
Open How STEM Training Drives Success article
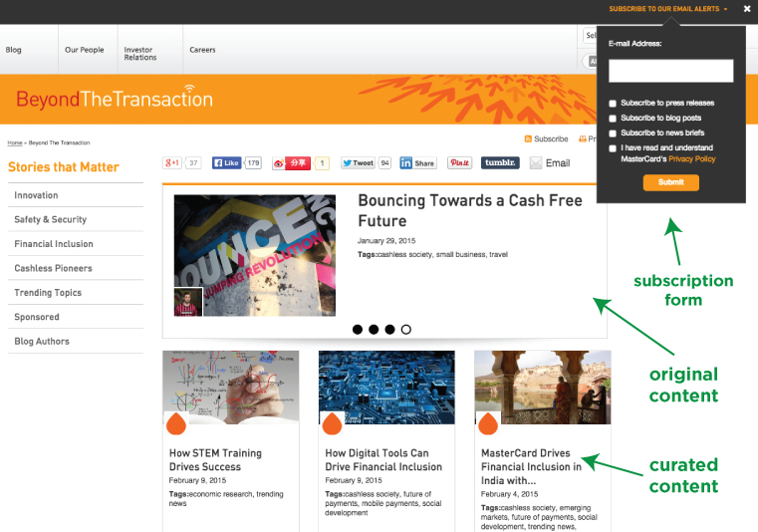pos(215,460)
